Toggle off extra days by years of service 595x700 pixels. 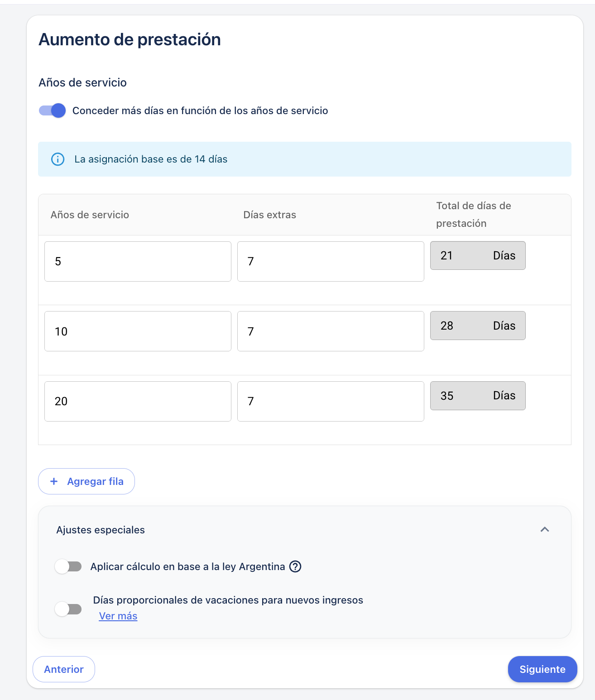pos(53,110)
